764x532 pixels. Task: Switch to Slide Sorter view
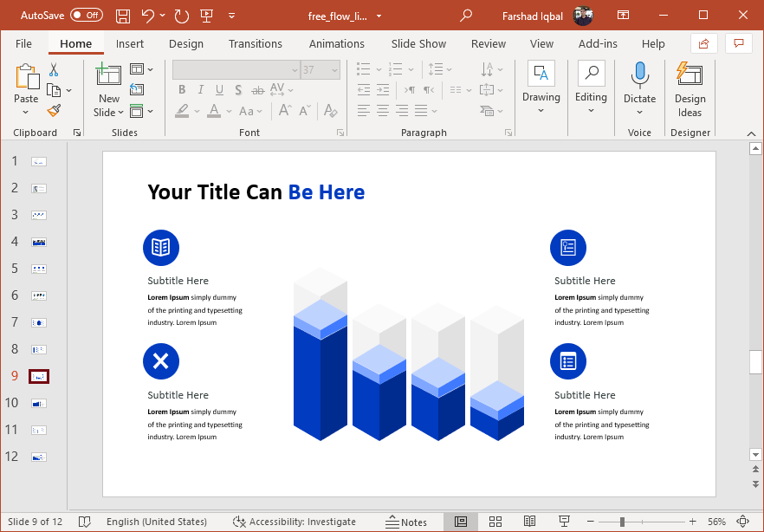(495, 522)
